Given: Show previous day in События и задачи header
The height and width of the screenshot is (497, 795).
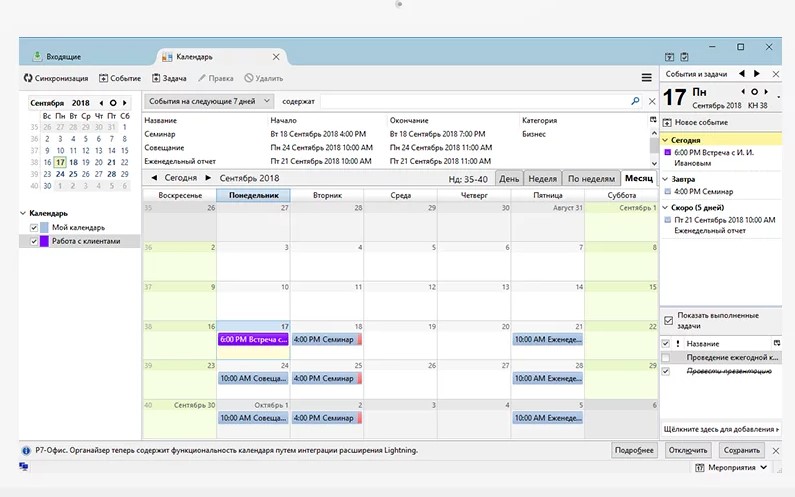Looking at the screenshot, I should pos(742,74).
